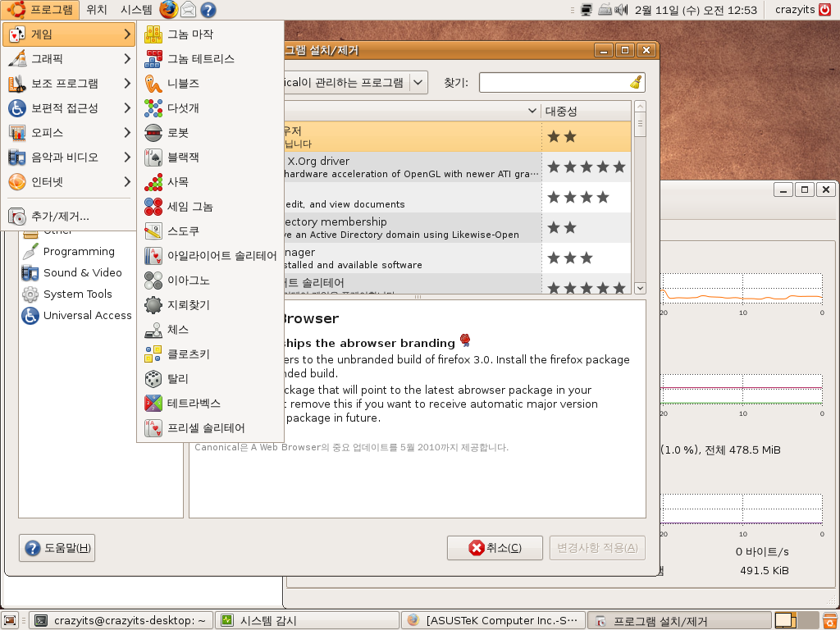Select the Active Directory membership row
This screenshot has height=630, width=840.
(x=457, y=228)
